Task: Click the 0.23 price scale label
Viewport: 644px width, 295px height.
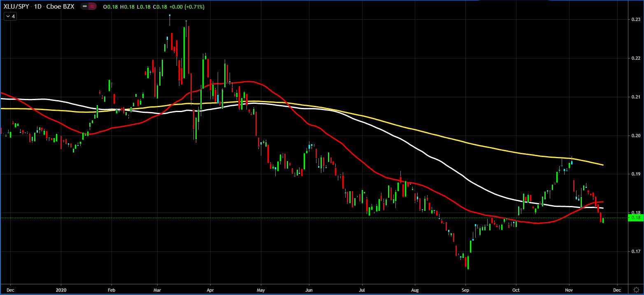Action: [635, 19]
